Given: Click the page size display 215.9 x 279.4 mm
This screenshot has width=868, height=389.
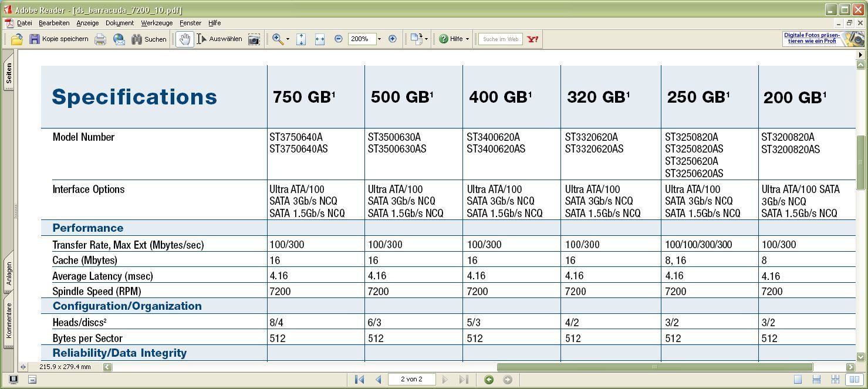Looking at the screenshot, I should coord(65,367).
